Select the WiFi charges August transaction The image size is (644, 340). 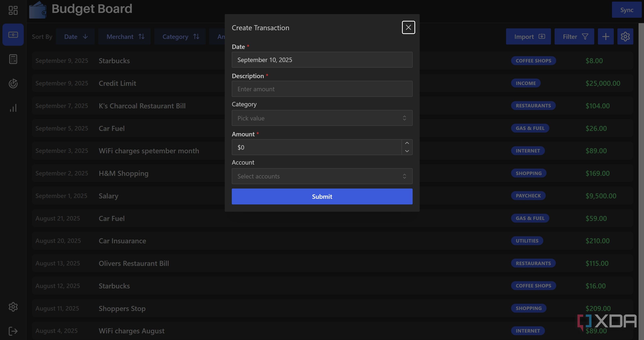tap(332, 331)
